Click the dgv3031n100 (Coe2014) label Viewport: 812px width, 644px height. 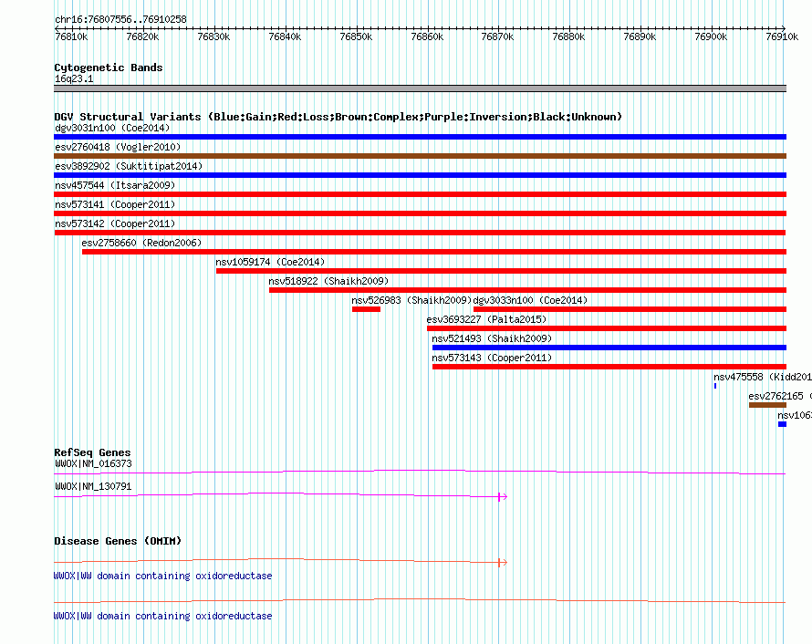[x=112, y=128]
